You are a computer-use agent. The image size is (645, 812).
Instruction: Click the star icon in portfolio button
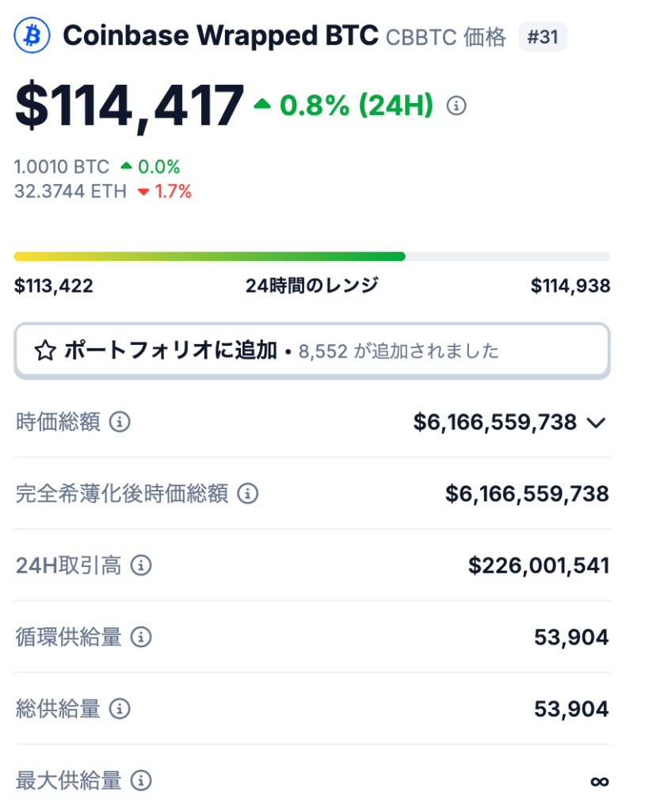pyautogui.click(x=45, y=351)
